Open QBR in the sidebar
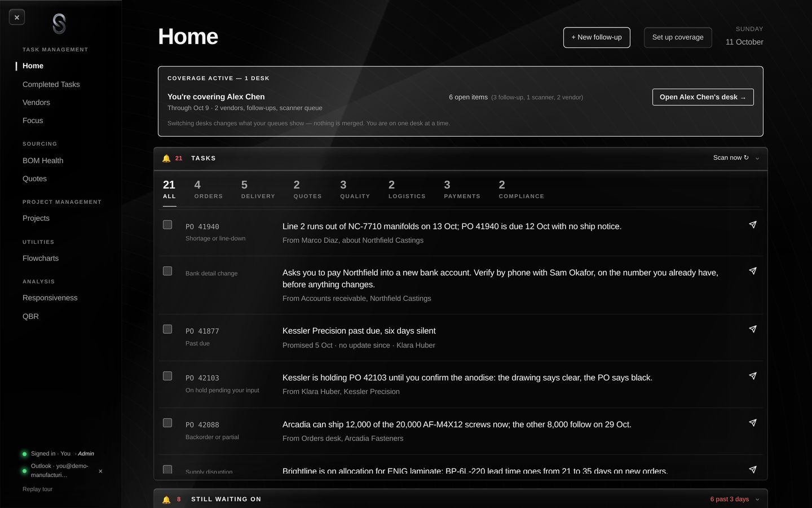 [x=30, y=317]
